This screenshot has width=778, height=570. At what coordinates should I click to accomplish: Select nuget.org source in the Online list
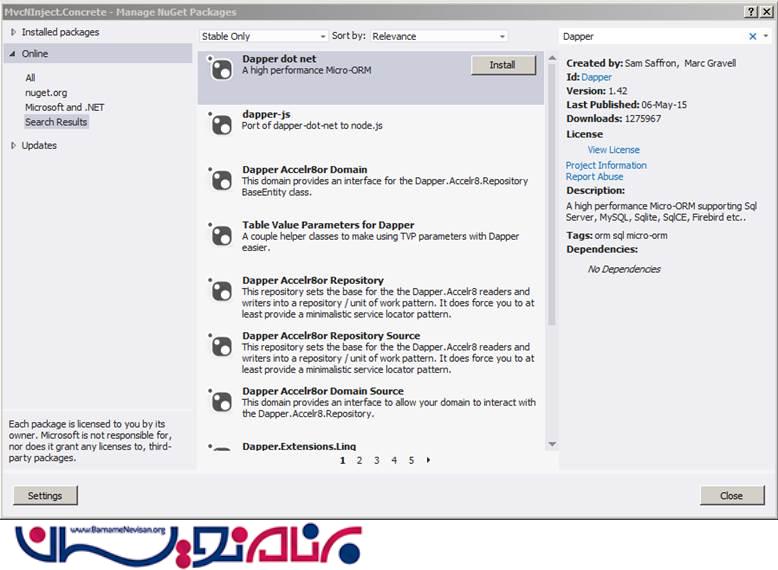tap(46, 93)
